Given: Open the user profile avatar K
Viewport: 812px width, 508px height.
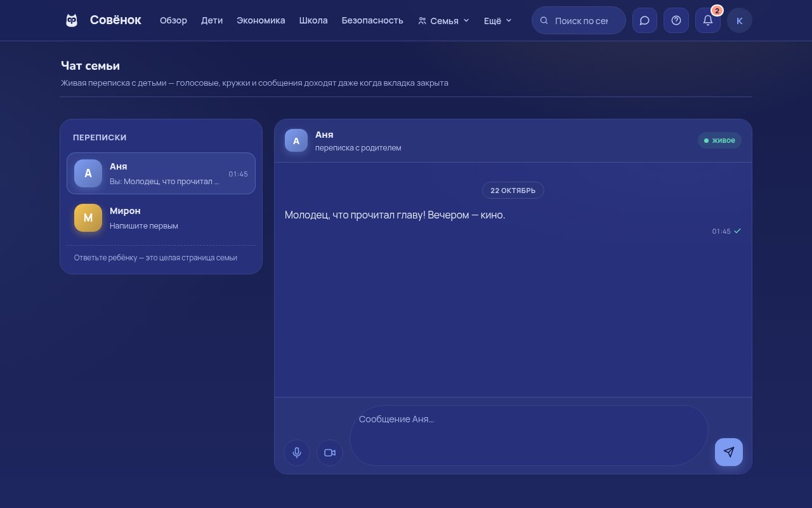Looking at the screenshot, I should [740, 20].
